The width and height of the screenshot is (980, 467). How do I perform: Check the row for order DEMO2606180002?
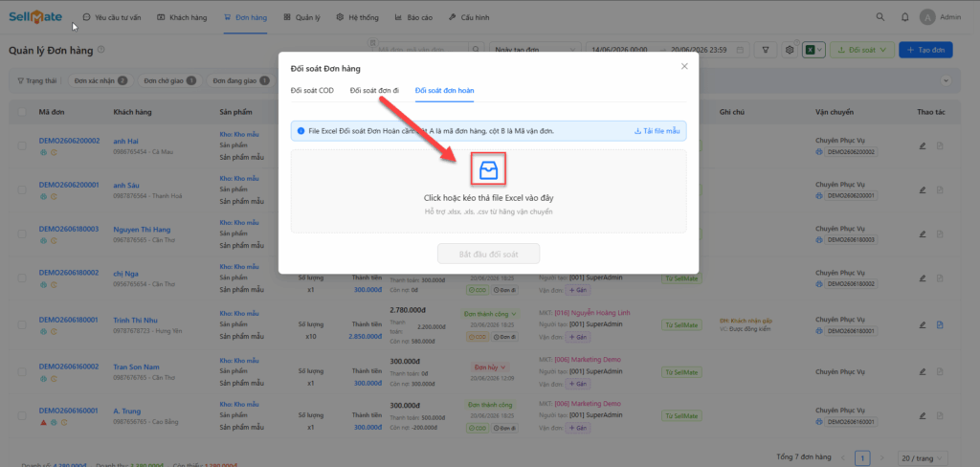(x=22, y=278)
